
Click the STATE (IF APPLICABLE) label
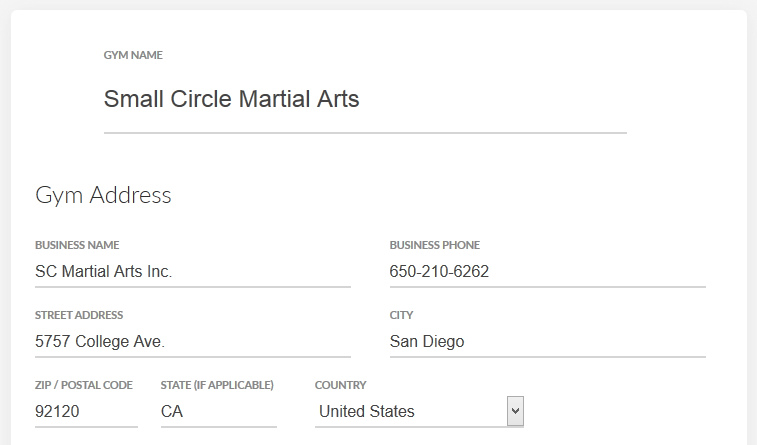[x=217, y=385]
